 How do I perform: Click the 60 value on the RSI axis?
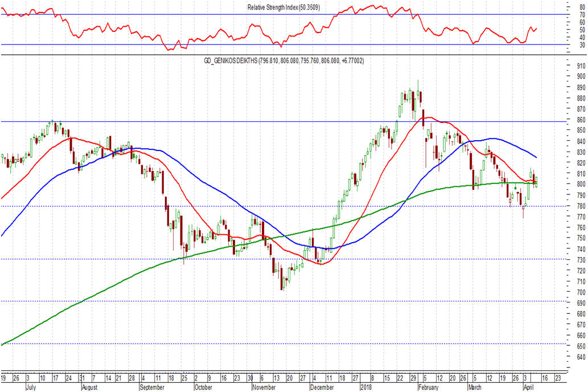point(582,22)
